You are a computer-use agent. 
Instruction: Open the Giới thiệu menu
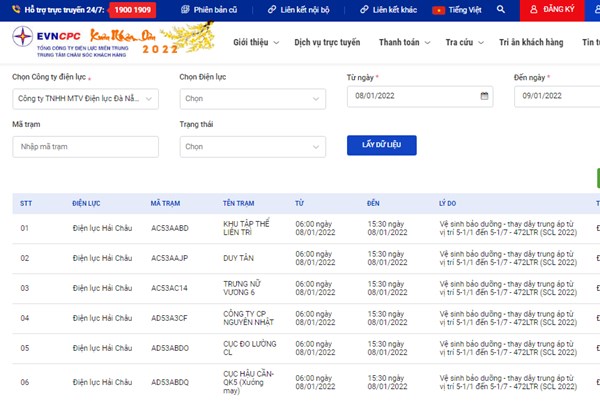(x=251, y=42)
